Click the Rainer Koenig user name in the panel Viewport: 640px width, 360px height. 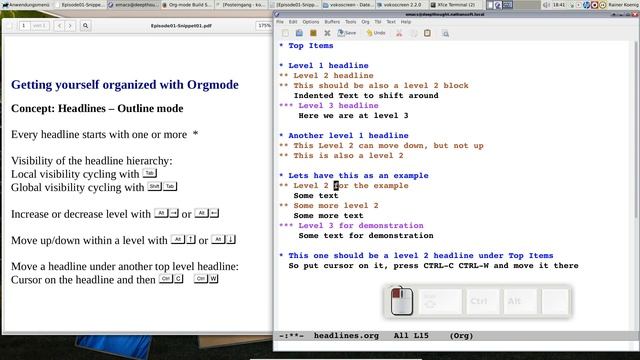pyautogui.click(x=623, y=5)
